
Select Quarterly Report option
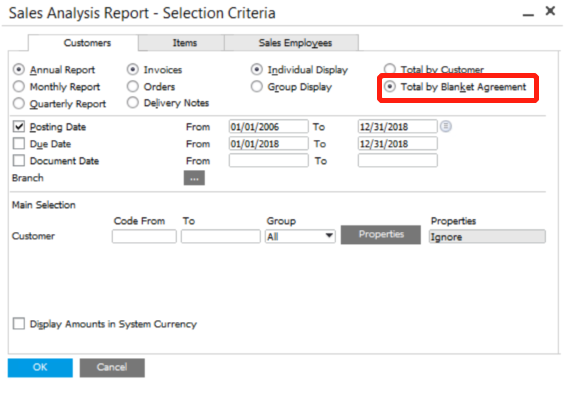coord(19,104)
